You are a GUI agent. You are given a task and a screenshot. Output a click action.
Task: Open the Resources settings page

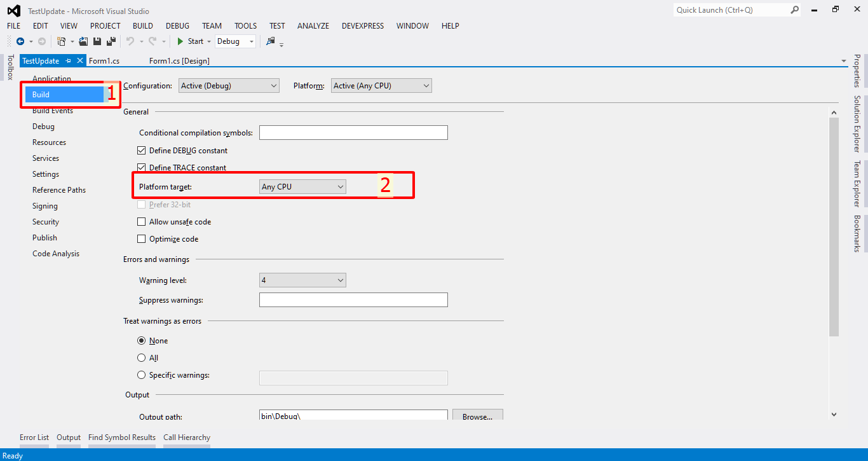point(49,142)
